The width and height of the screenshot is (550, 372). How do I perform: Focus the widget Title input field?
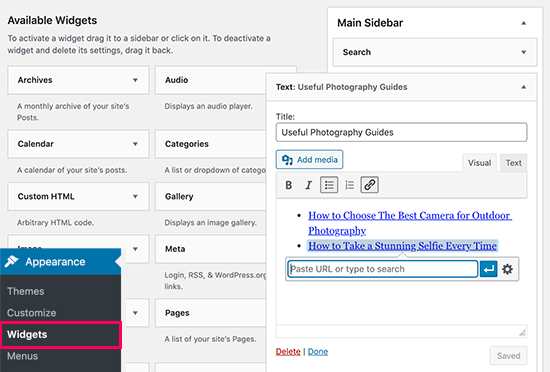[401, 132]
